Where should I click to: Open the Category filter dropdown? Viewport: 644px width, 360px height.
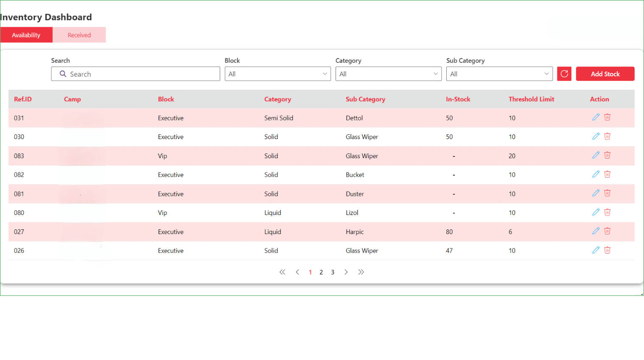click(x=389, y=74)
